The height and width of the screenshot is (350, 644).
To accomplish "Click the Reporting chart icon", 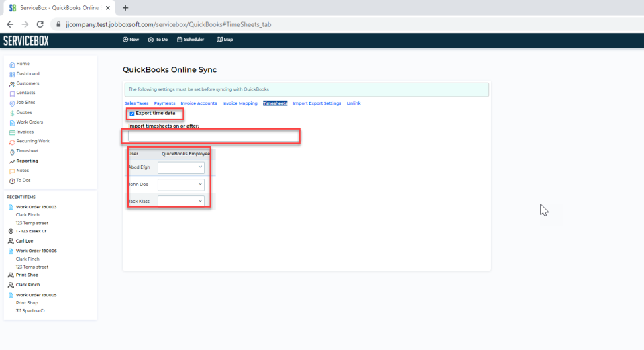I will coord(12,161).
